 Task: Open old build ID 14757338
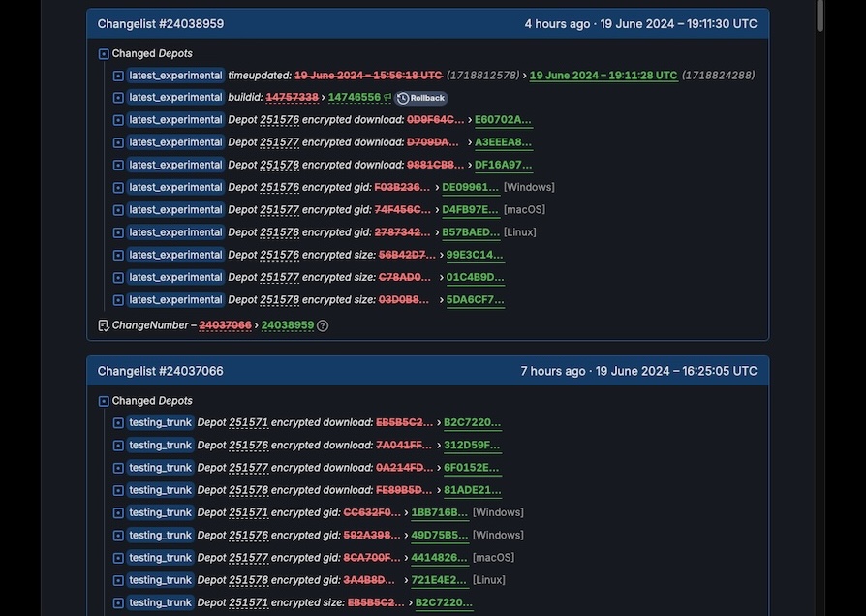pyautogui.click(x=292, y=98)
